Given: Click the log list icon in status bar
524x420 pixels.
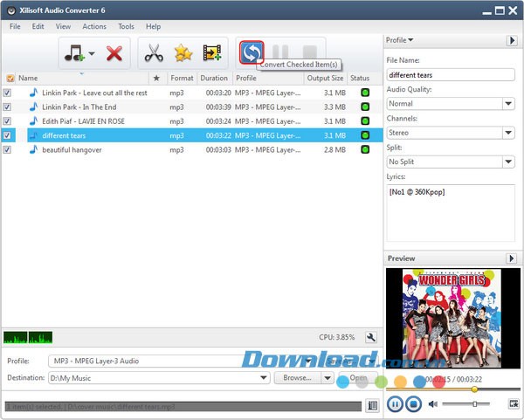Looking at the screenshot, I should pos(372,406).
